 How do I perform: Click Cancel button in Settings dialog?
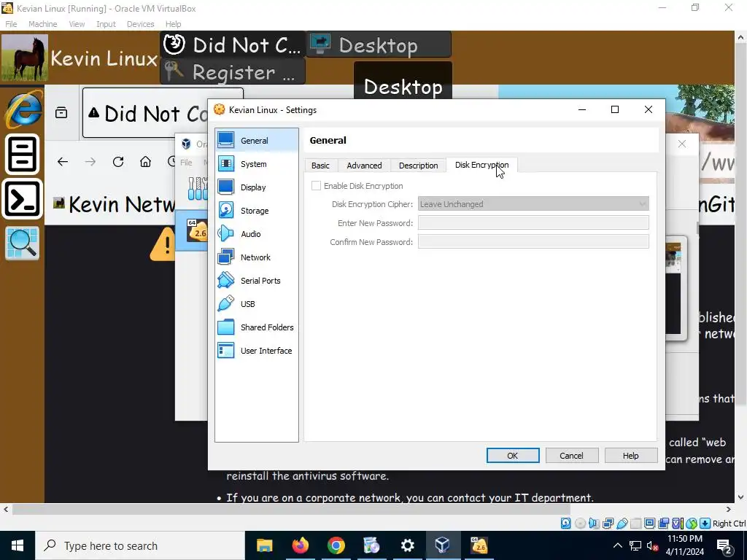(571, 456)
